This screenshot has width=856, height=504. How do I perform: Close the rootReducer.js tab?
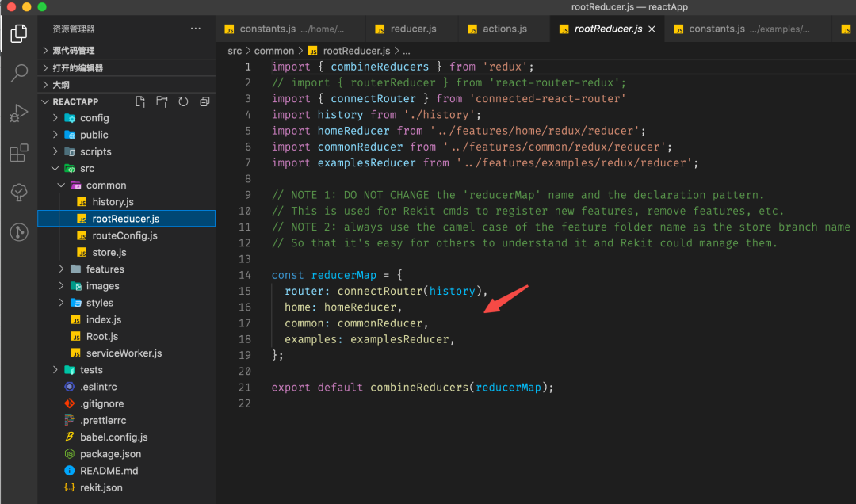652,29
